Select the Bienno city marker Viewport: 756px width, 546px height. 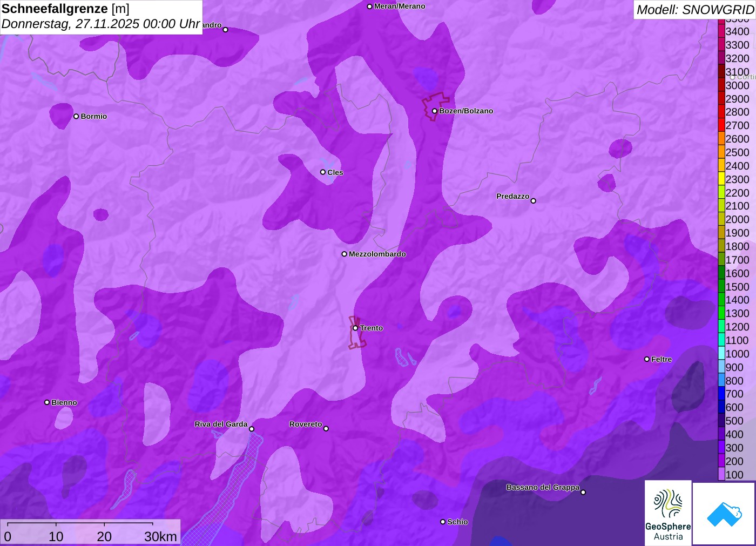tap(47, 402)
